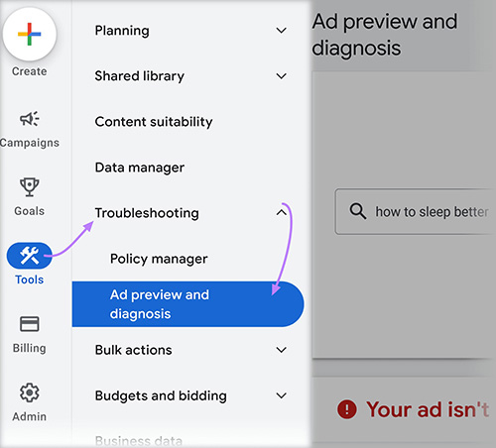
Task: Open Billing via the card icon
Action: pos(30,324)
